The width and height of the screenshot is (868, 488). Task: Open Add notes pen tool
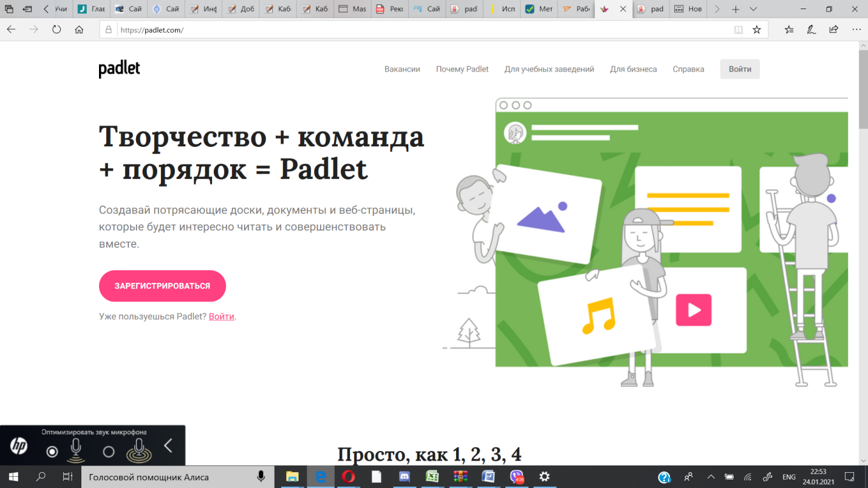811,29
